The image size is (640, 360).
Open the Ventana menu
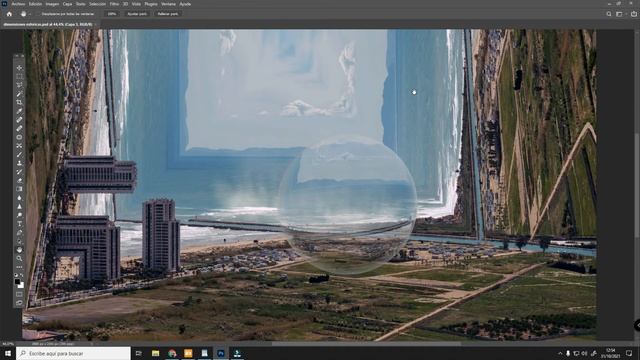pyautogui.click(x=169, y=4)
